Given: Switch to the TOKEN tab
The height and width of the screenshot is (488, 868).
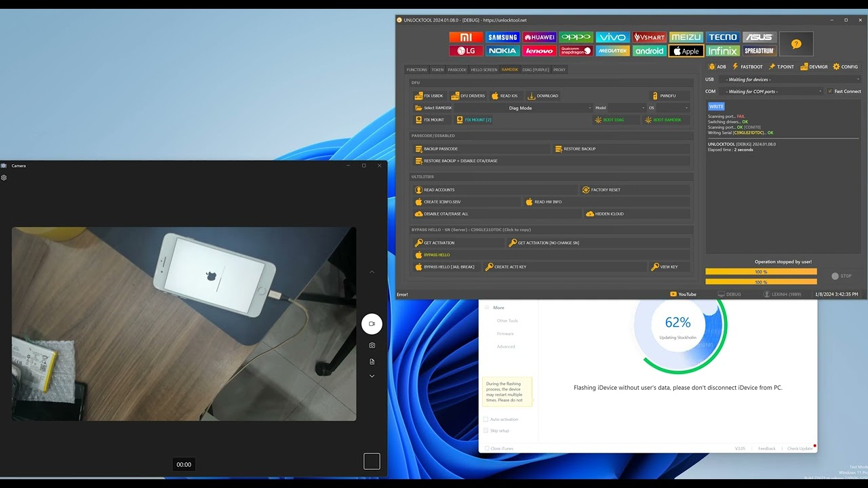Looking at the screenshot, I should coord(437,70).
